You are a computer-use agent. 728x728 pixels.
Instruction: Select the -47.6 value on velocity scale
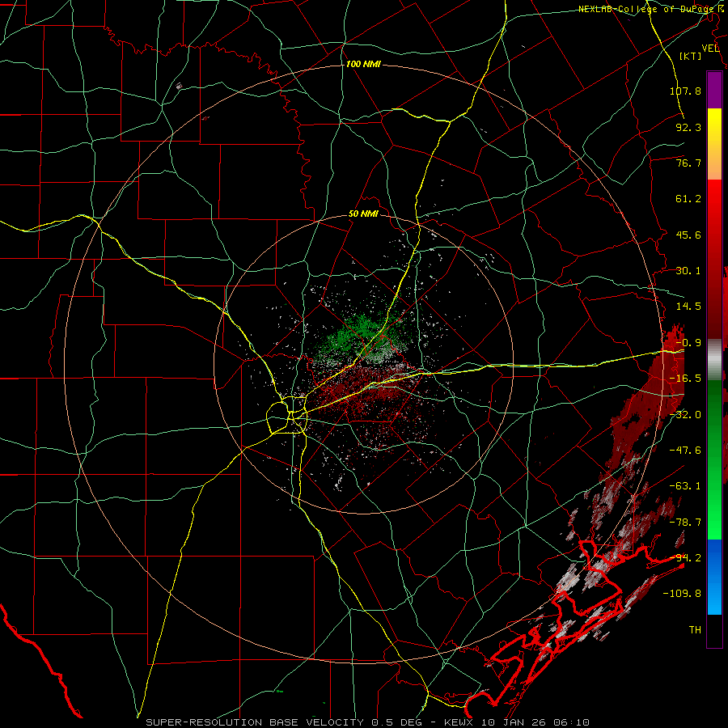[685, 451]
